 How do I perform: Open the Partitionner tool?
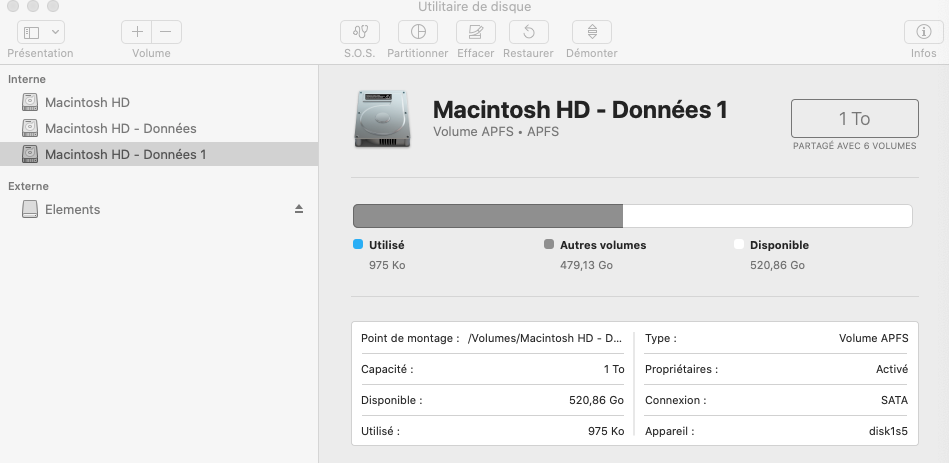coord(419,32)
